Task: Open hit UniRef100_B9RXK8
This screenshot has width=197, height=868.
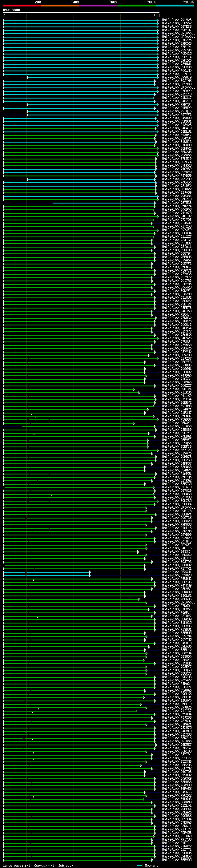Action: pyautogui.click(x=177, y=43)
